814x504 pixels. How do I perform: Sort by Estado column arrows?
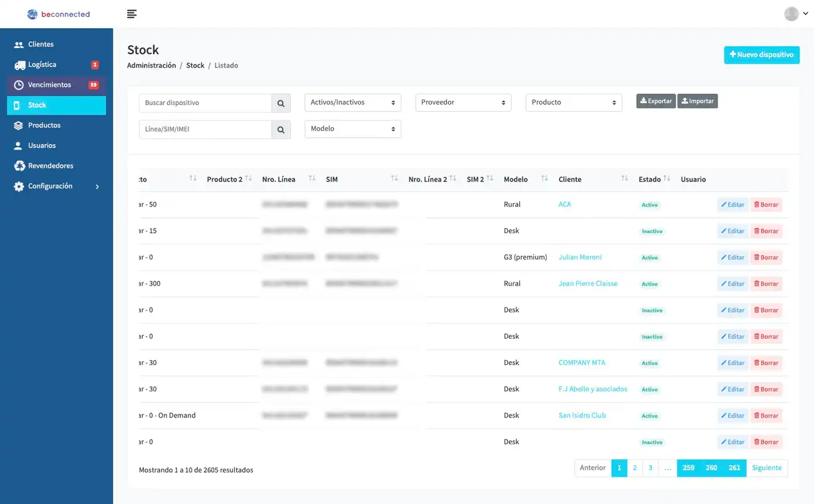[667, 178]
